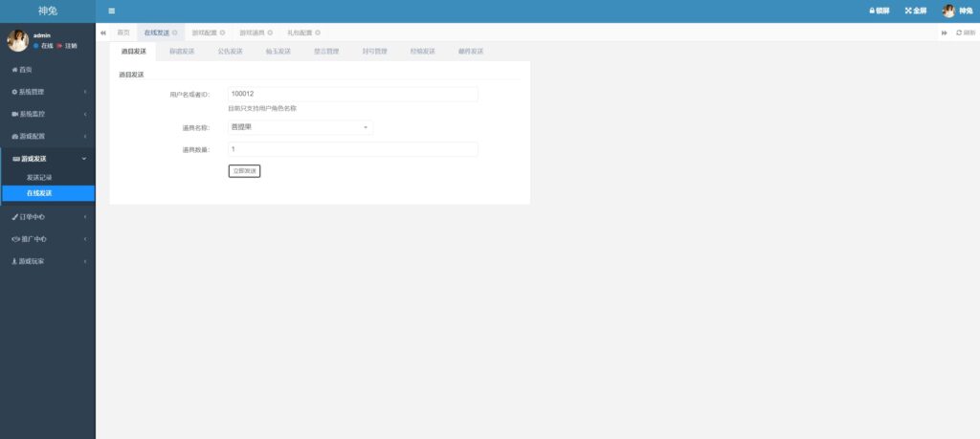Open 发送记录 in the sidebar
The image size is (980, 439).
click(39, 177)
